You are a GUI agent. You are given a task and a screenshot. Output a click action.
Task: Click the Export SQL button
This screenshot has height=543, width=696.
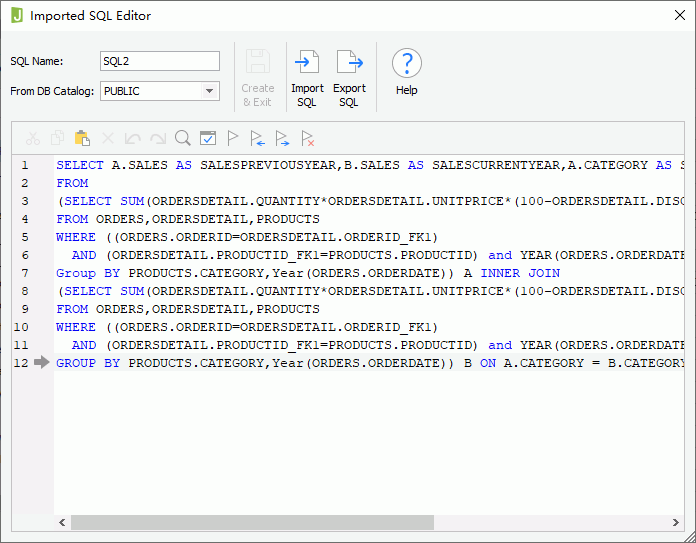click(348, 77)
